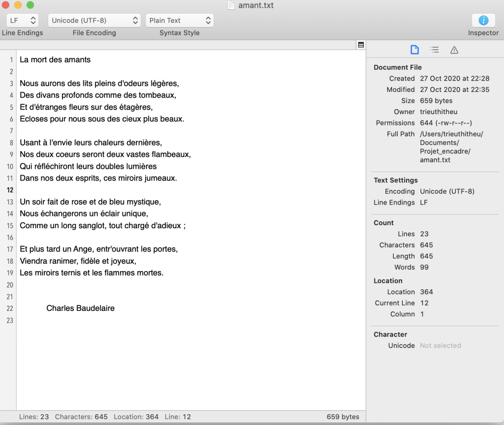Click the line starting 'Comme un long sanglot'
504x425 pixels.
[103, 225]
